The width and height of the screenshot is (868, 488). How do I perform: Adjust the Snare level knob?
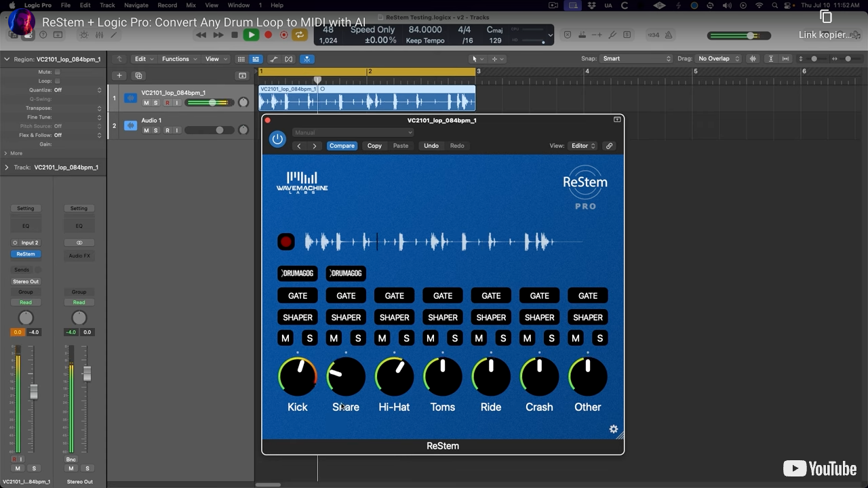click(x=346, y=377)
